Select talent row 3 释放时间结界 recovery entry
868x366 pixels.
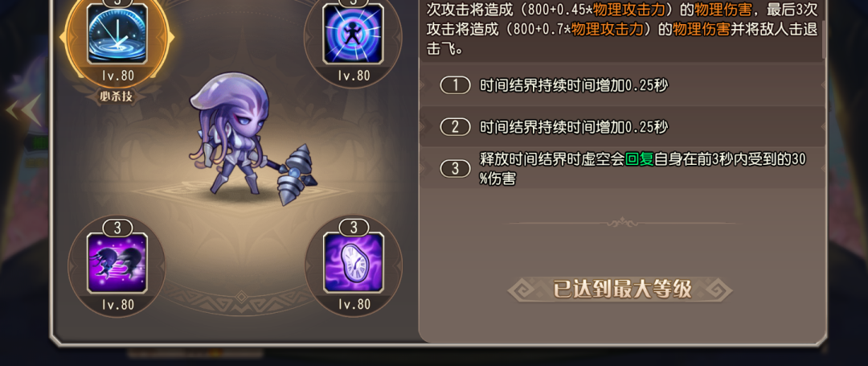622,168
